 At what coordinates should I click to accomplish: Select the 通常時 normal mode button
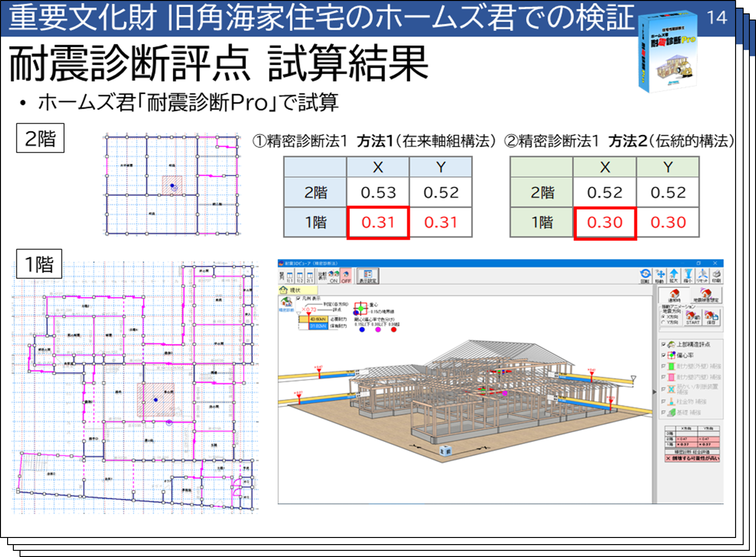[x=674, y=295]
